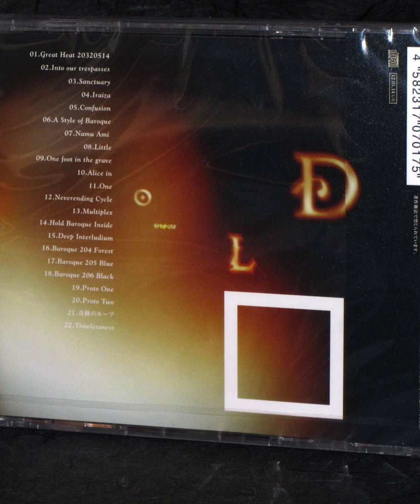Image resolution: width=420 pixels, height=504 pixels.
Task: Select '12.Neverending Cycle'
Action: pos(78,199)
